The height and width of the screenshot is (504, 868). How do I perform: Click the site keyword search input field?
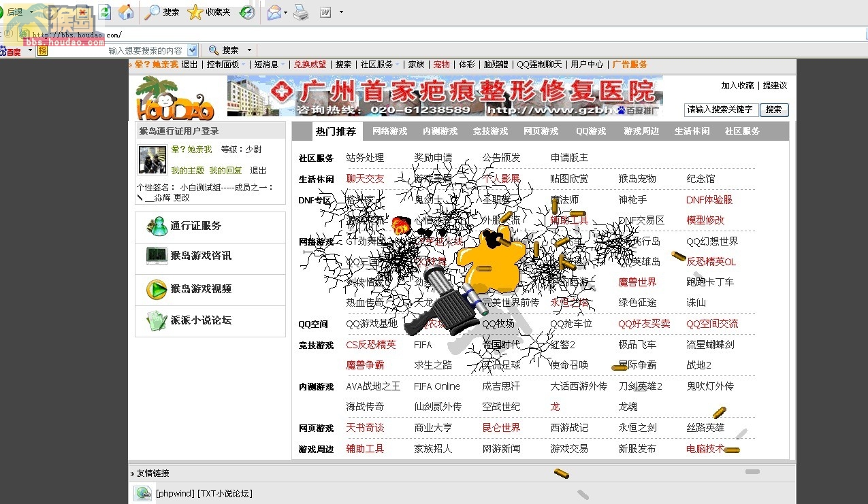pos(720,110)
